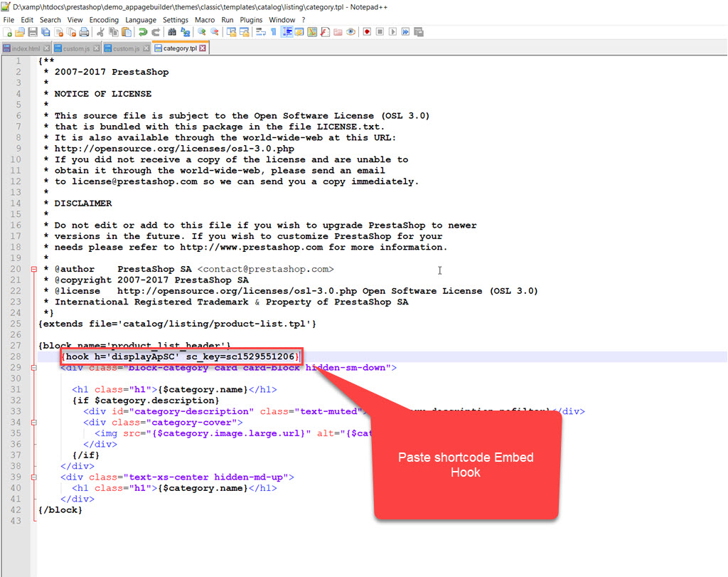The height and width of the screenshot is (577, 728).
Task: Switch to custom.js tab beside index.html
Action: point(77,48)
